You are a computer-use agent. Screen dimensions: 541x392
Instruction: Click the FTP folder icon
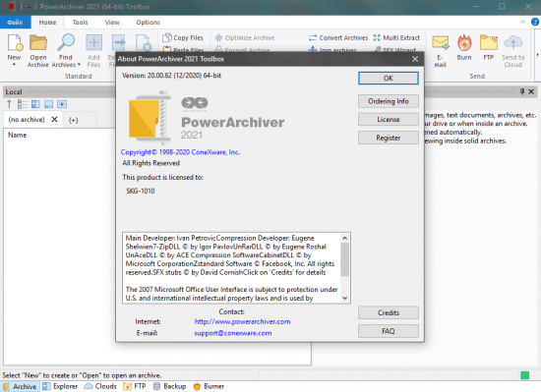489,42
